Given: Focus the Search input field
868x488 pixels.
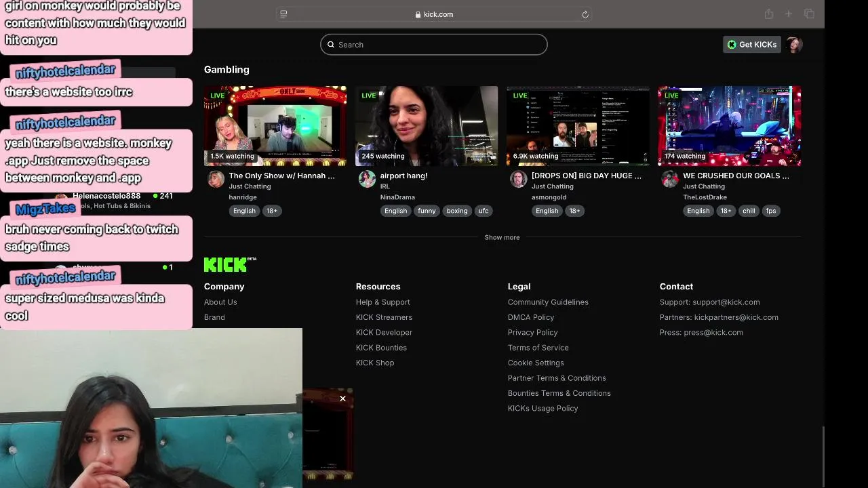Looking at the screenshot, I should point(434,45).
